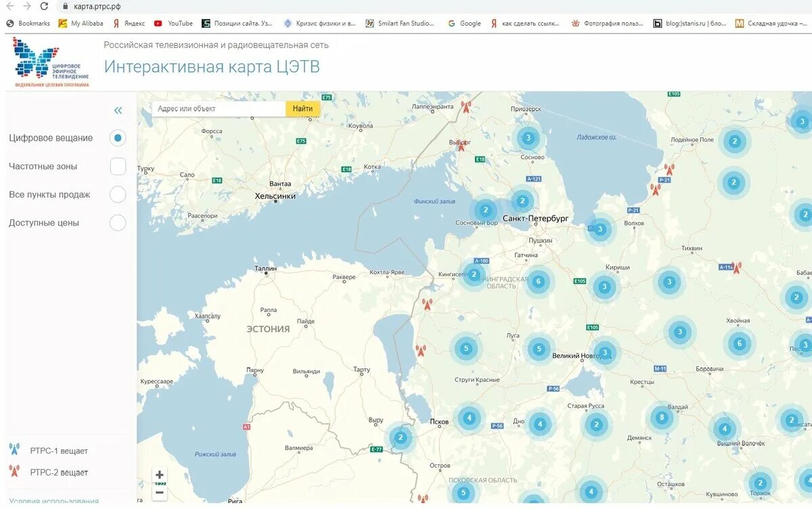812x509 pixels.
Task: Open the Smilart Fan Studio bookmark
Action: (401, 23)
